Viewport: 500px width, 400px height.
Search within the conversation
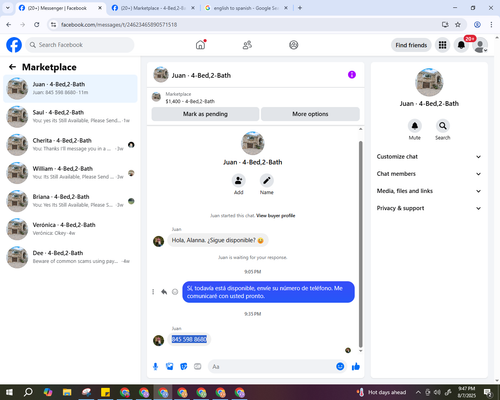pos(443,126)
